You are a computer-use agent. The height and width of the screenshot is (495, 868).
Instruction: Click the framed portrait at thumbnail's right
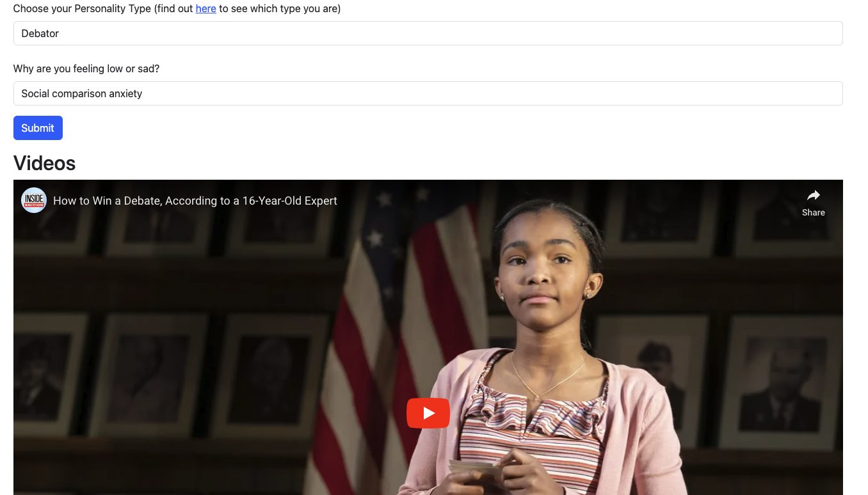coord(782,377)
